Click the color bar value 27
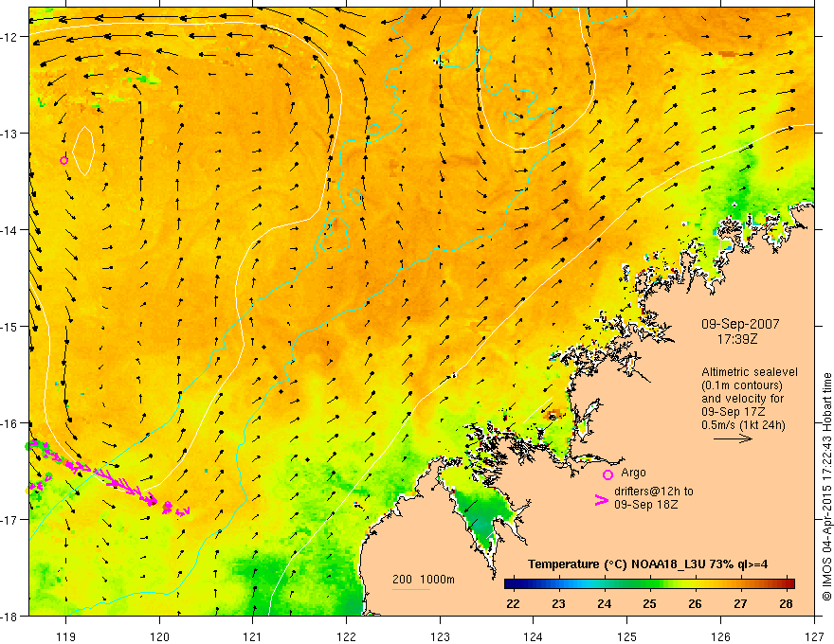Screen dimensions: 834x644 (x=740, y=603)
